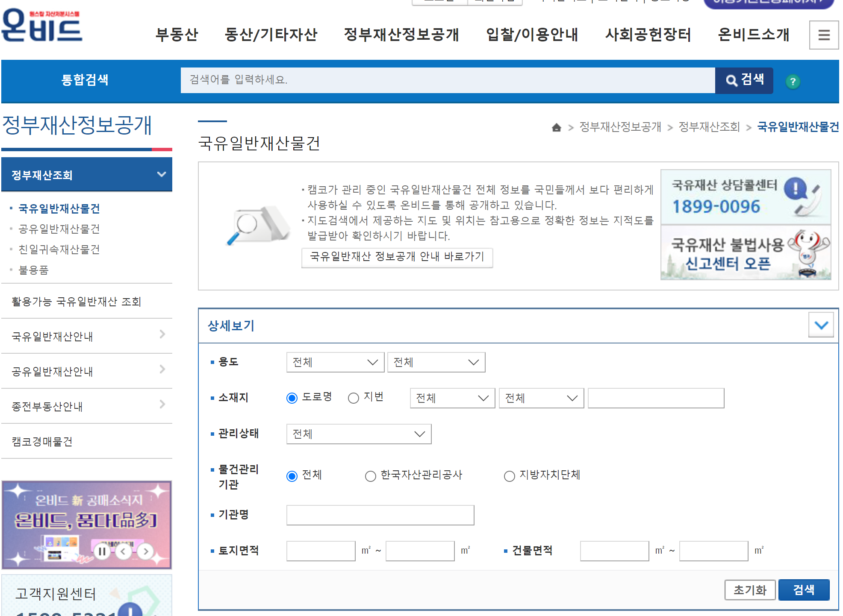
Task: Select 한국자산관리공사 radio button
Action: click(x=370, y=476)
